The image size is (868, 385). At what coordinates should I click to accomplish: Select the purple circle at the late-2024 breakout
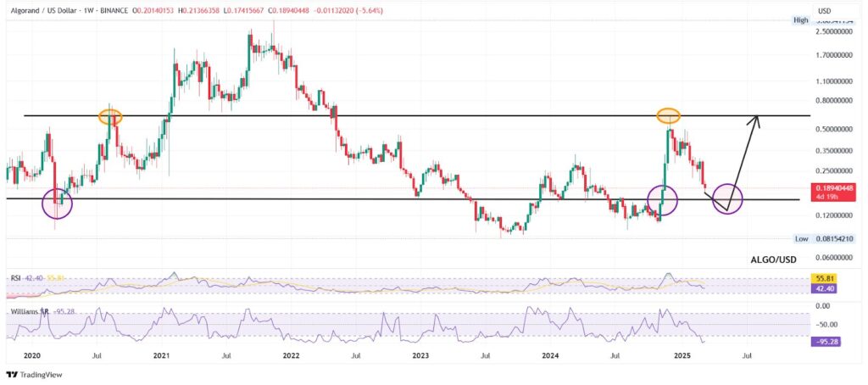[662, 199]
